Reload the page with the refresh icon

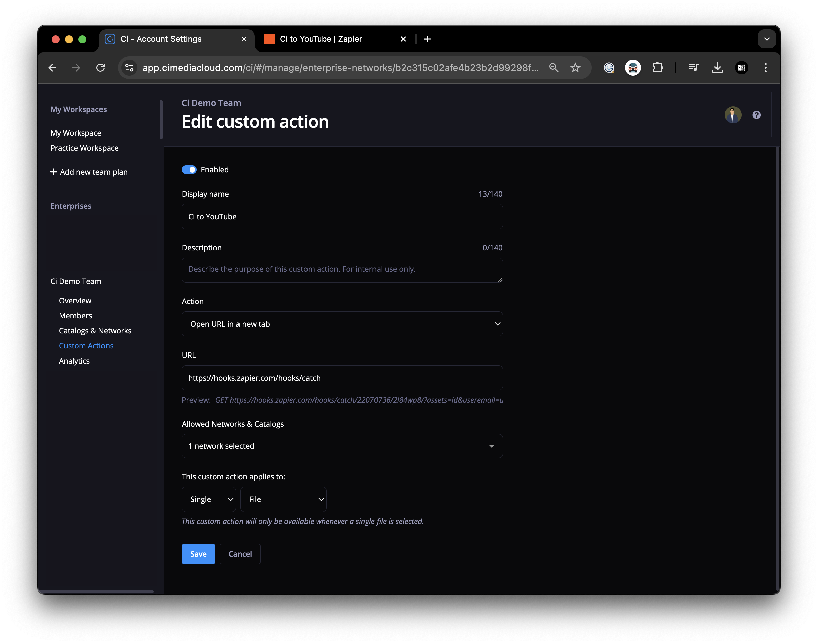tap(100, 68)
